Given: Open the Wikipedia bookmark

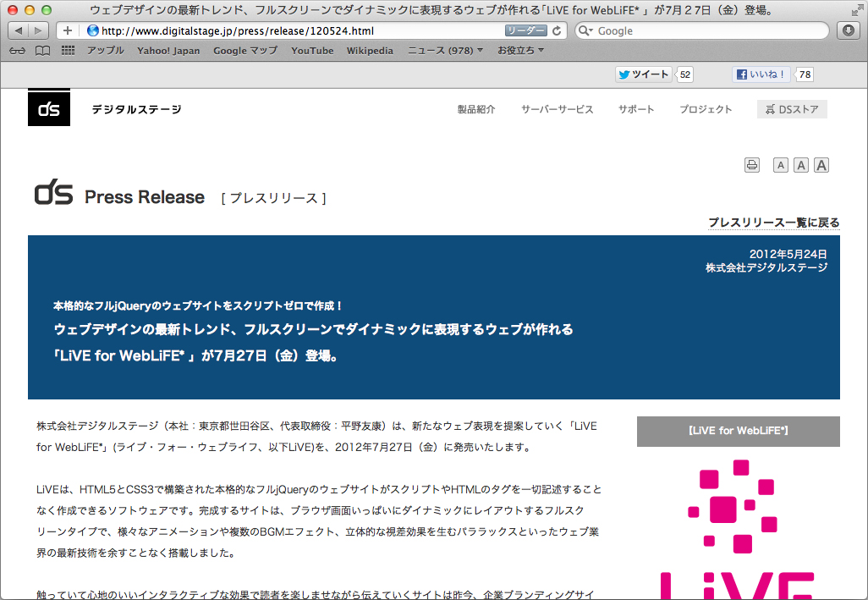Looking at the screenshot, I should (x=370, y=51).
